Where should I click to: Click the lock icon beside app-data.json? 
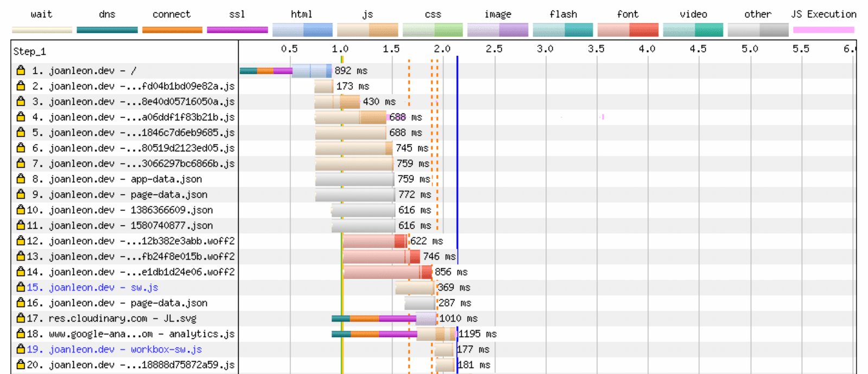coord(21,179)
